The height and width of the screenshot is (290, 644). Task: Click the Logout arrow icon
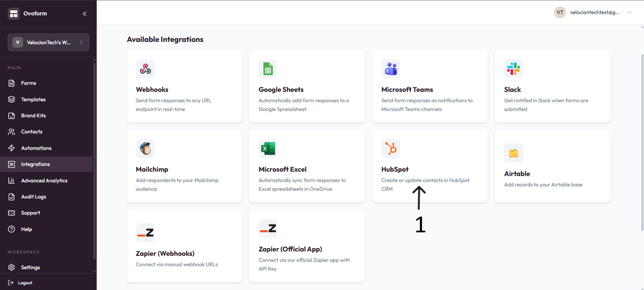click(x=11, y=283)
